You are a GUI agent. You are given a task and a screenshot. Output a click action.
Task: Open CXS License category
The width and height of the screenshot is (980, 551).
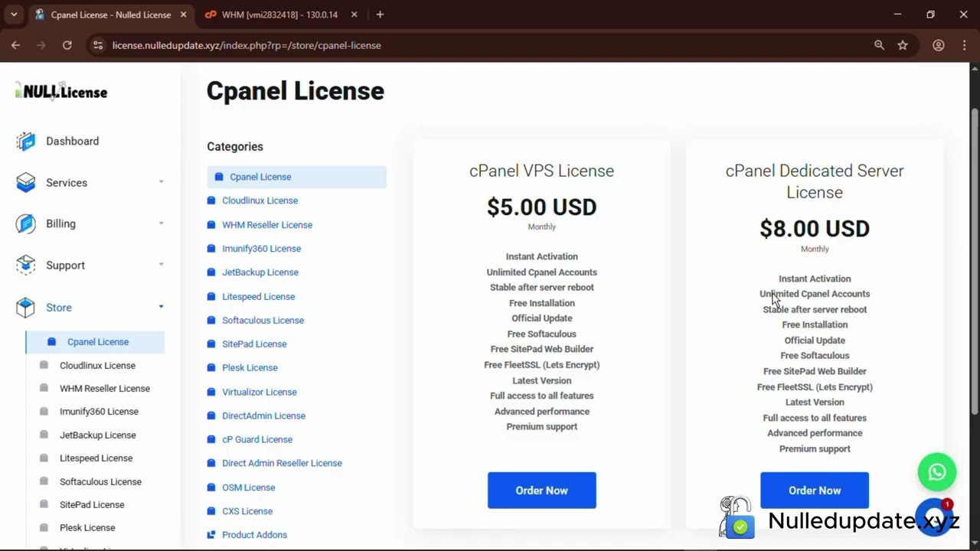click(x=247, y=511)
